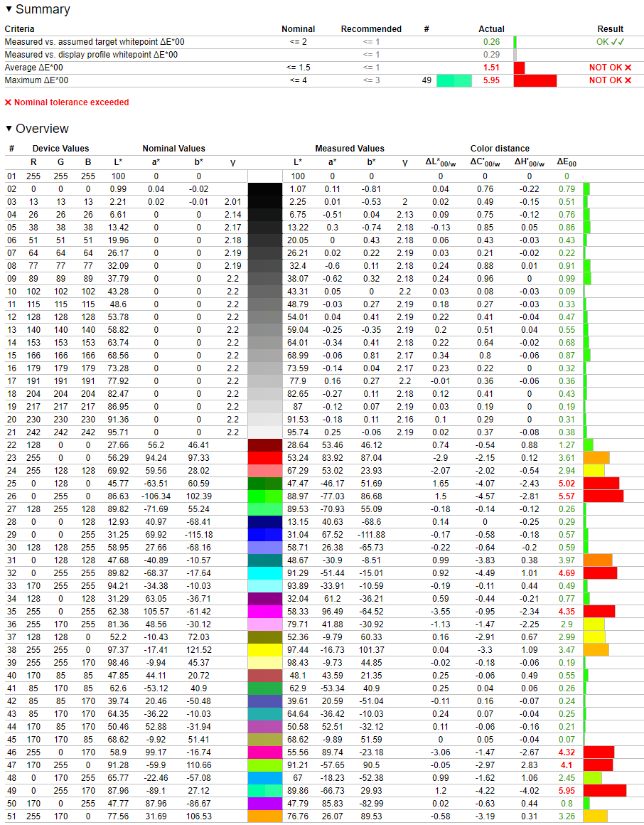Click the Color distance header
The width and height of the screenshot is (644, 825).
[500, 149]
